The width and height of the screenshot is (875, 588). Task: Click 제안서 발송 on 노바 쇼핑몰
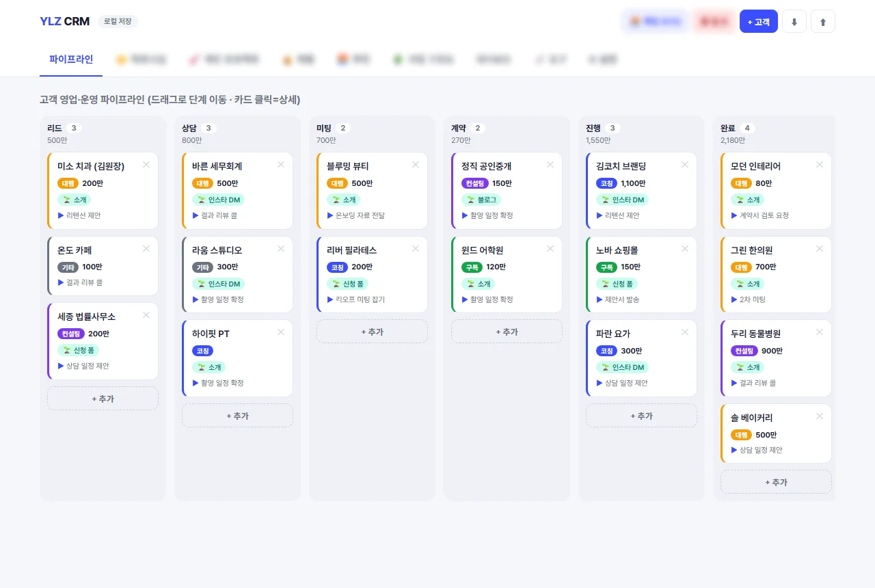(618, 299)
